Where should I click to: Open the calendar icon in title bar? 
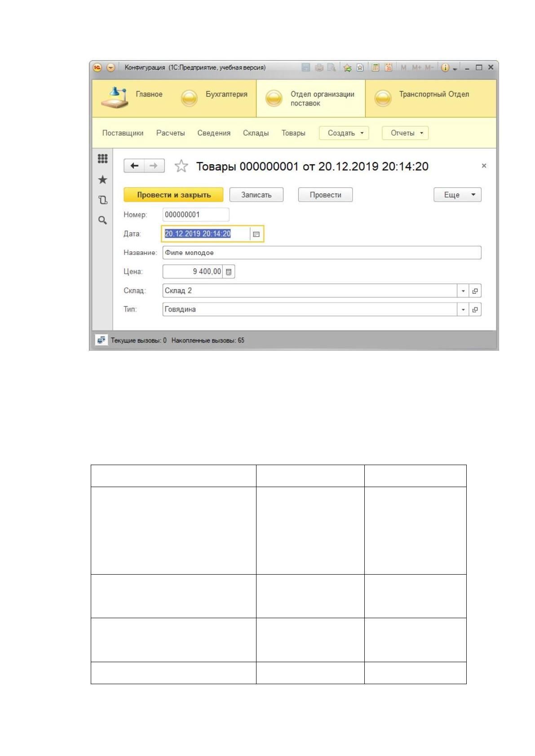coord(389,67)
